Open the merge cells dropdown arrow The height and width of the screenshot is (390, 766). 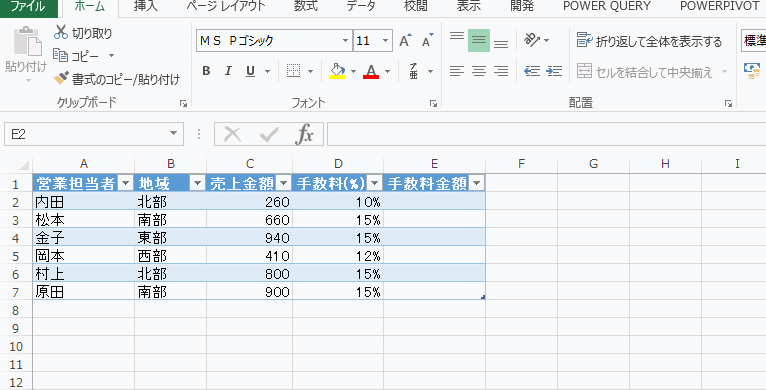[724, 72]
